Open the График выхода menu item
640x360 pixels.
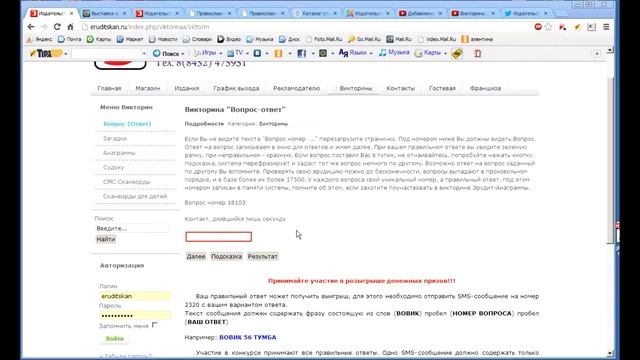tap(236, 88)
